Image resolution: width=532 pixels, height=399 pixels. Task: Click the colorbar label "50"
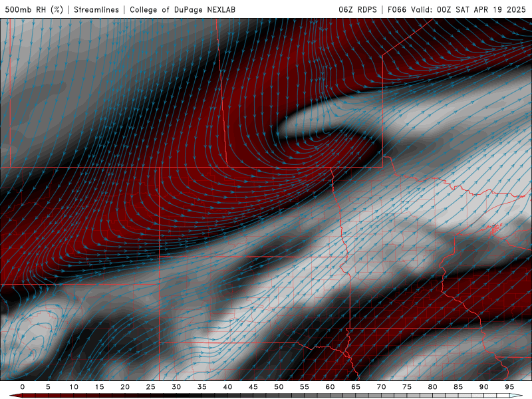pos(279,387)
